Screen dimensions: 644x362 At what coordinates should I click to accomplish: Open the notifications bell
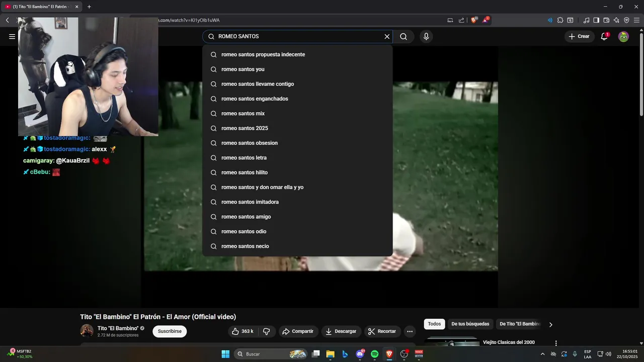pos(604,36)
